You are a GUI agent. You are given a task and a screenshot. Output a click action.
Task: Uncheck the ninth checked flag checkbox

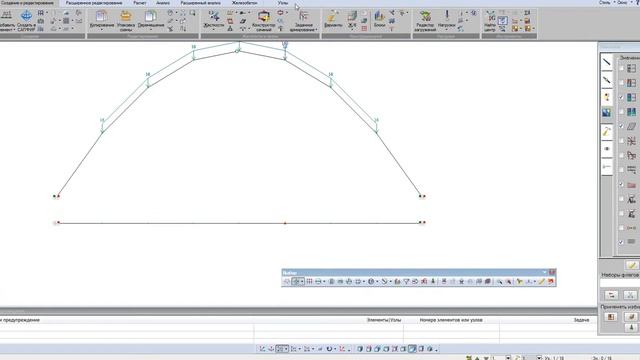pyautogui.click(x=621, y=184)
